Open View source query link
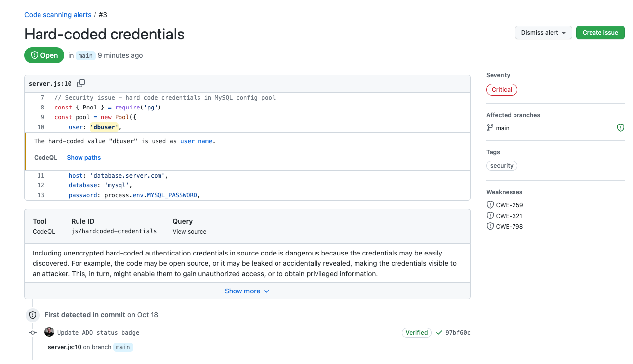This screenshot has width=633, height=364. pyautogui.click(x=190, y=231)
